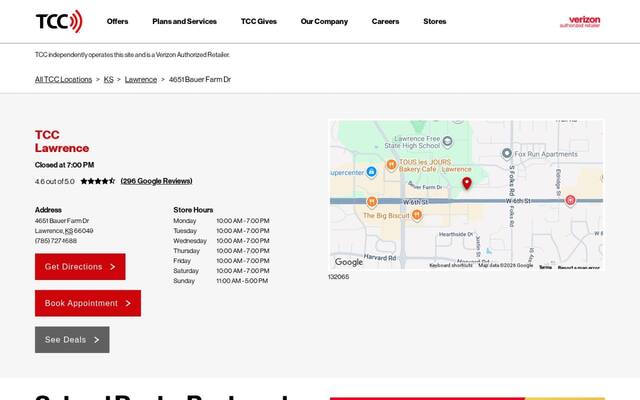Click the pink marker on W 6th St
This screenshot has width=640, height=400.
click(x=570, y=200)
